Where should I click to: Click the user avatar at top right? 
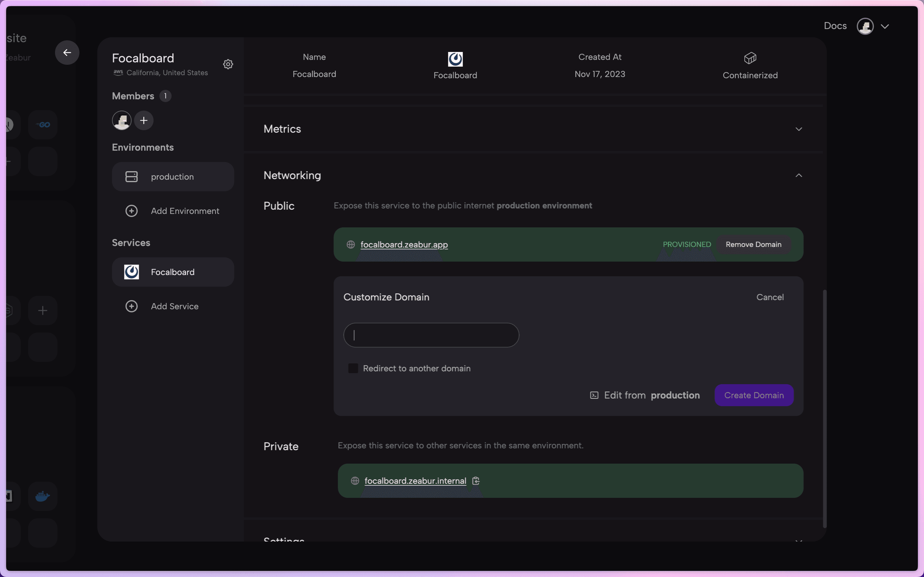865,26
